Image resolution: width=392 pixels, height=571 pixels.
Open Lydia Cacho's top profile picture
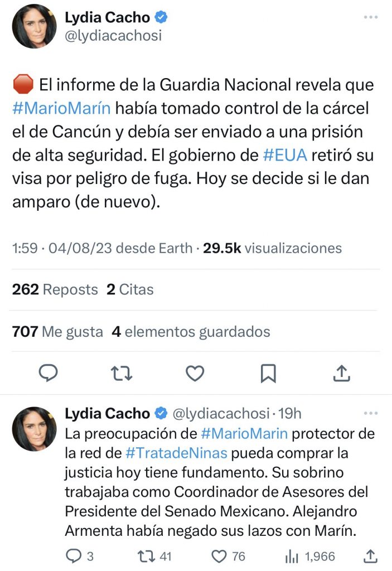pos(34,26)
